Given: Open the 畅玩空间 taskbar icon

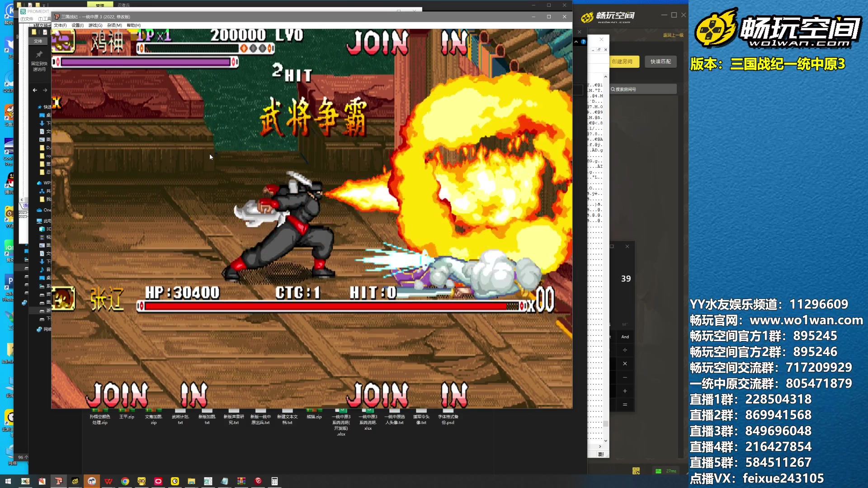Looking at the screenshot, I should (x=75, y=481).
